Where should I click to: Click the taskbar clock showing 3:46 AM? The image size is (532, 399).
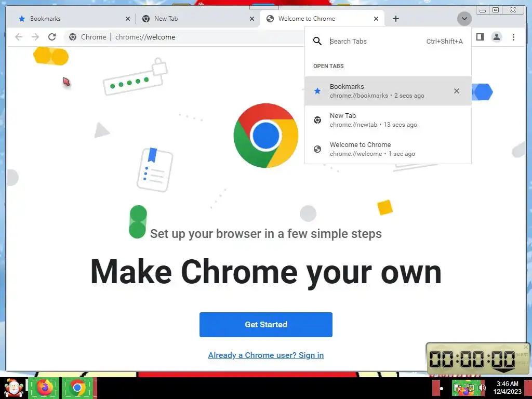[x=507, y=388]
